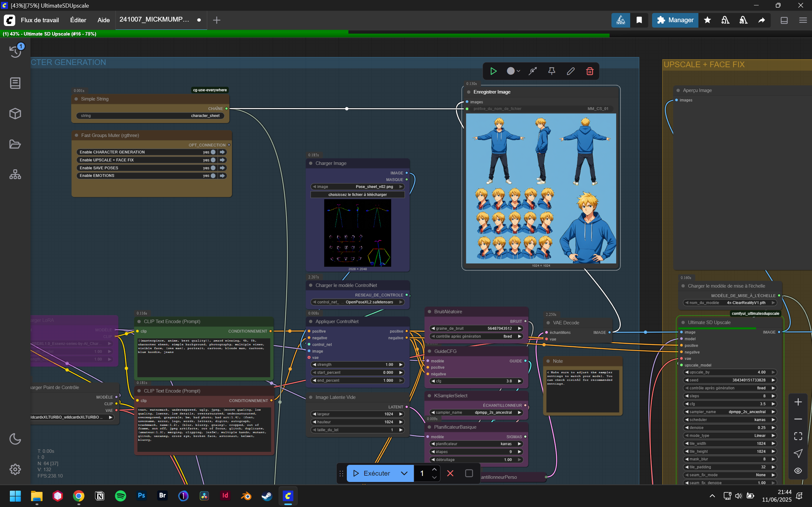Share the workflow via top-right share icon
The height and width of the screenshot is (507, 812).
click(761, 20)
